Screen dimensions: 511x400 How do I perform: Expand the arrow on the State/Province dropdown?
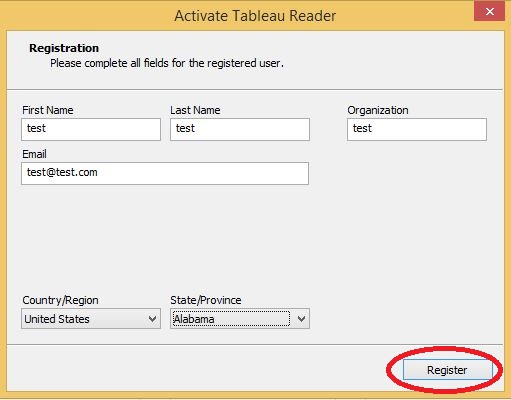(301, 319)
